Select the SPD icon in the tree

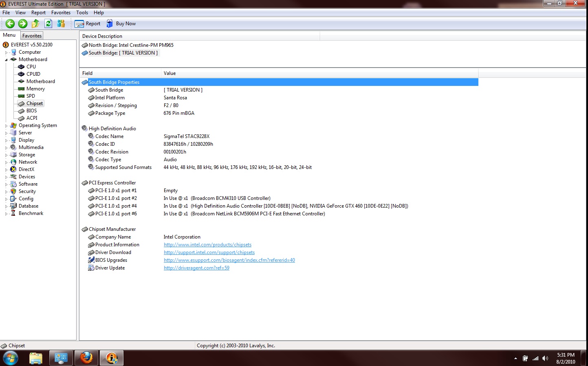21,96
